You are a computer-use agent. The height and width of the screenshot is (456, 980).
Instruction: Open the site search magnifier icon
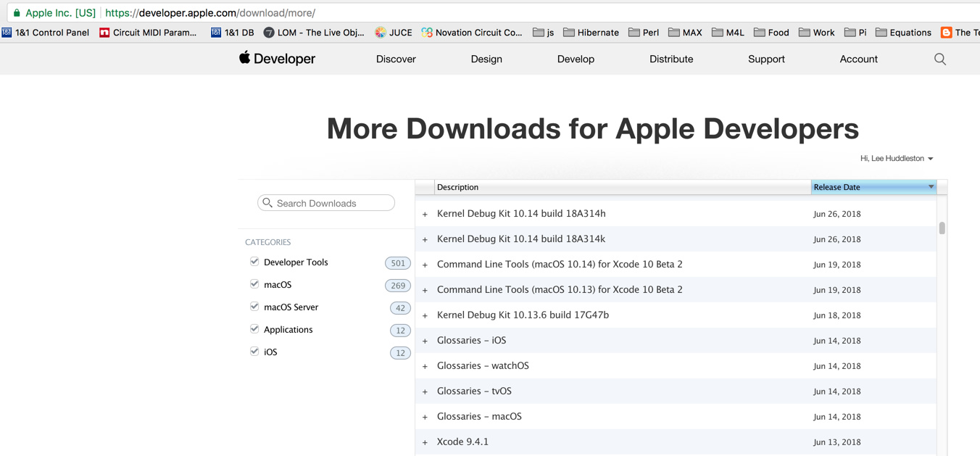tap(940, 59)
